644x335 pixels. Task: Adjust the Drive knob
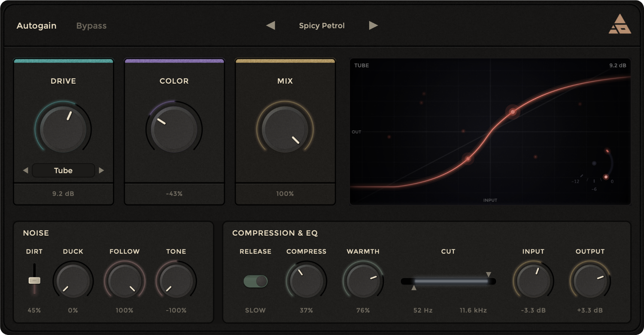point(63,128)
